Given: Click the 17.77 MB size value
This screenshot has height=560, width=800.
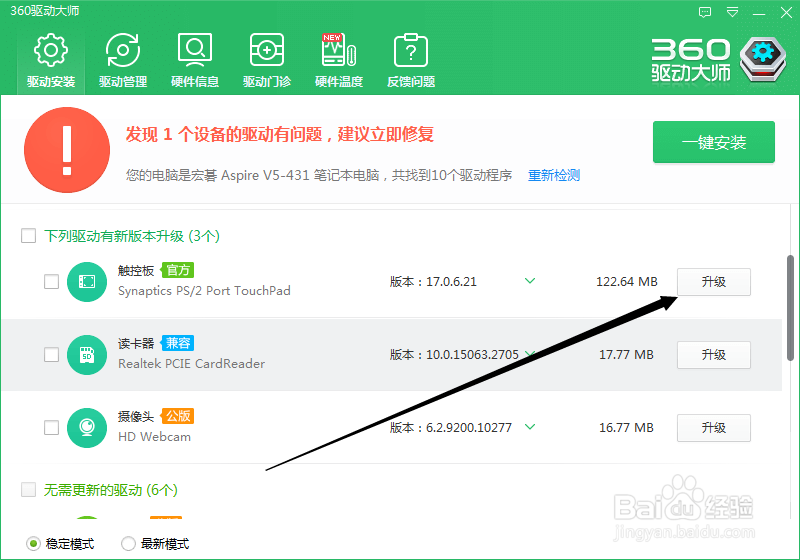Looking at the screenshot, I should point(626,354).
